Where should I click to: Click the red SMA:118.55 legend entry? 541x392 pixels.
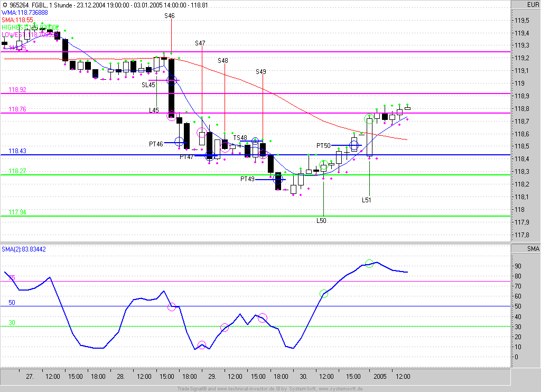coord(17,20)
